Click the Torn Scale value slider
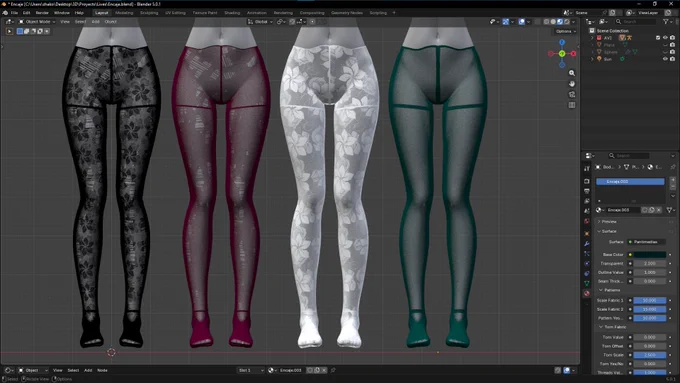Viewport: 680px width, 383px height. (x=650, y=355)
